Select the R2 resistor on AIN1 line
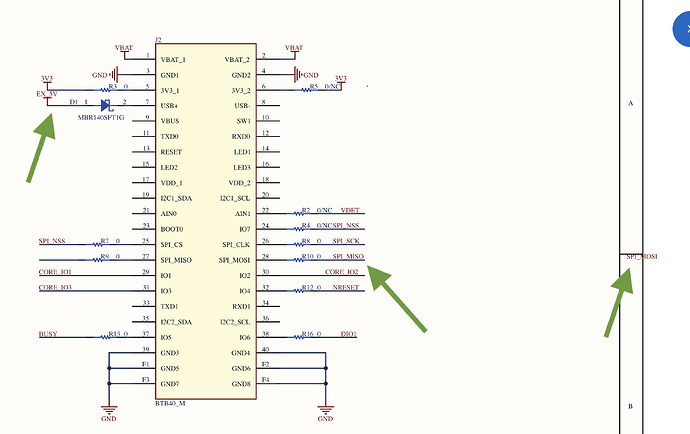 (x=298, y=213)
